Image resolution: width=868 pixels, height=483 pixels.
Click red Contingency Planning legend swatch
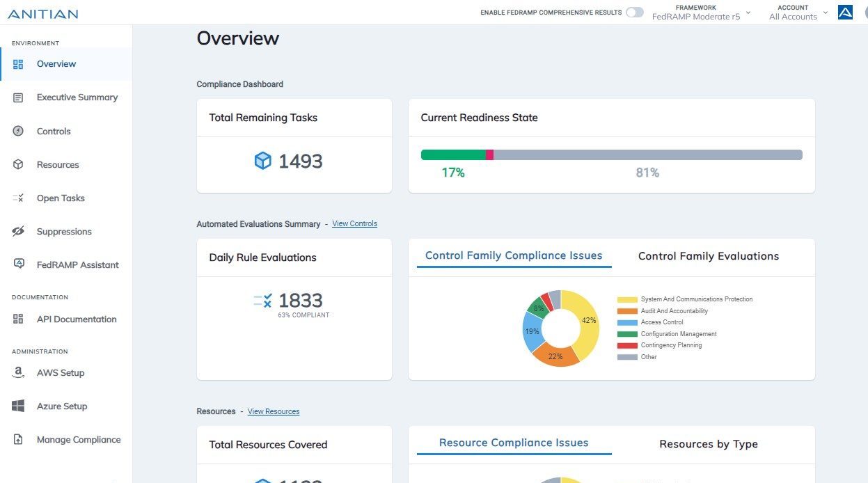[x=627, y=346]
